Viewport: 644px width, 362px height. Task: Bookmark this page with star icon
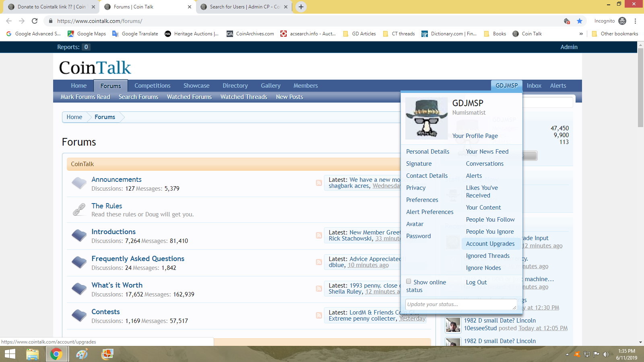coord(580,21)
